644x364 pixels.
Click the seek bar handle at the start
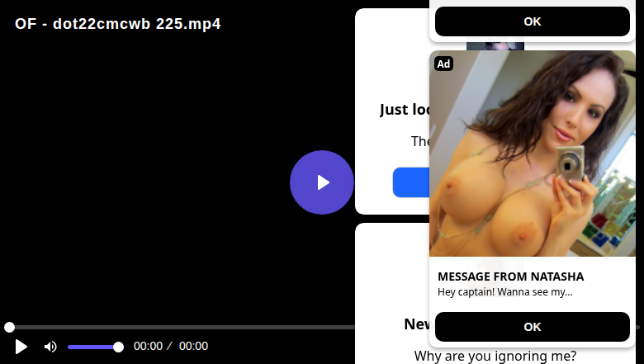tap(9, 327)
